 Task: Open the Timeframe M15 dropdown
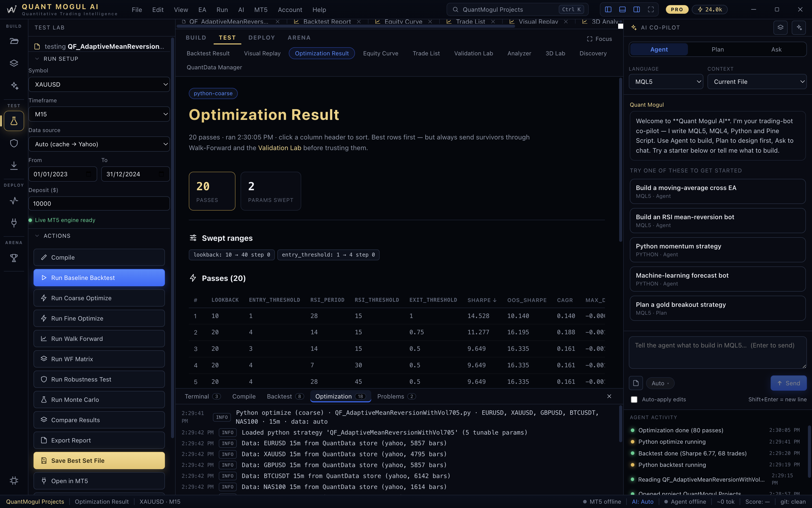(99, 114)
